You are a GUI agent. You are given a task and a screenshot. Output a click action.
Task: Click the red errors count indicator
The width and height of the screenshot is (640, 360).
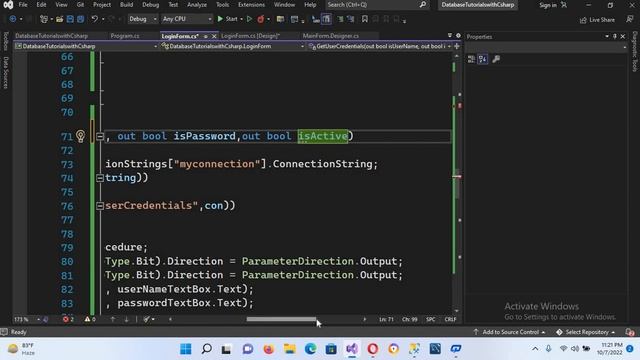pos(68,319)
